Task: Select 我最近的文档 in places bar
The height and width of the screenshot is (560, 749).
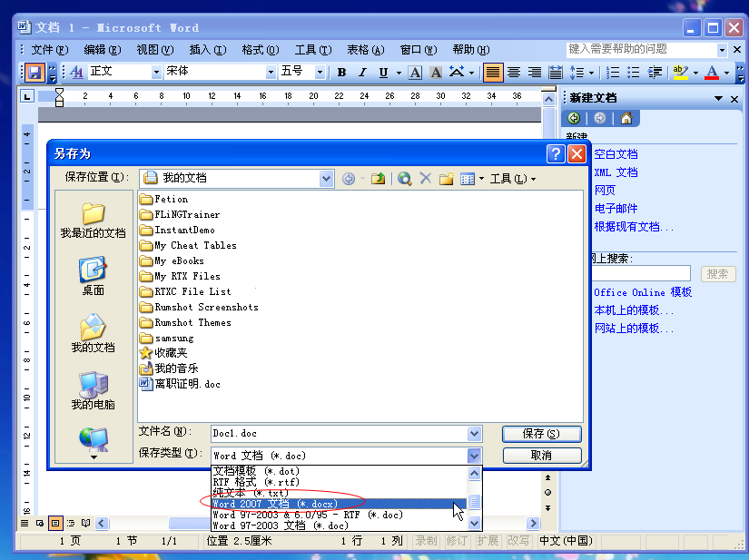Action: [94, 221]
